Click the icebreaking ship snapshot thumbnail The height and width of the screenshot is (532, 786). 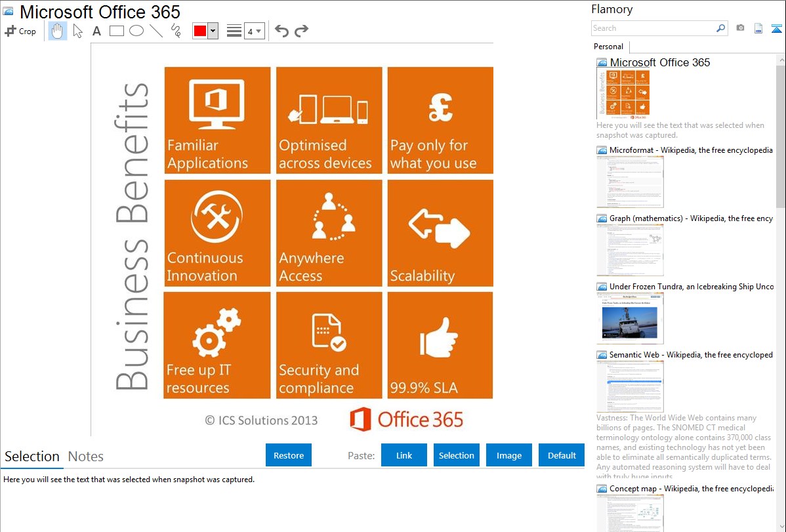pos(630,318)
